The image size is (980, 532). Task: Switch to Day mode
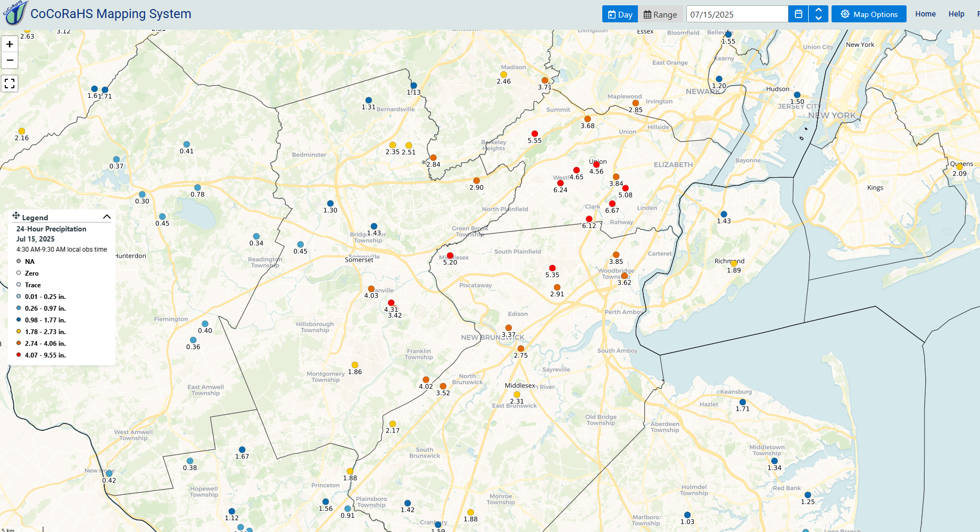coord(620,14)
